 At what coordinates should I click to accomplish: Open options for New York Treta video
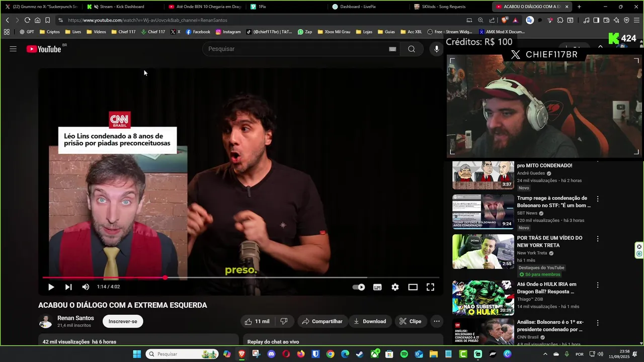click(598, 239)
